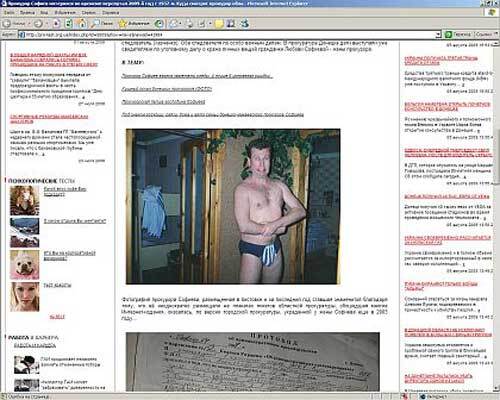Click the Forward arrow toolbar button
The image size is (500, 400).
pos(38,24)
